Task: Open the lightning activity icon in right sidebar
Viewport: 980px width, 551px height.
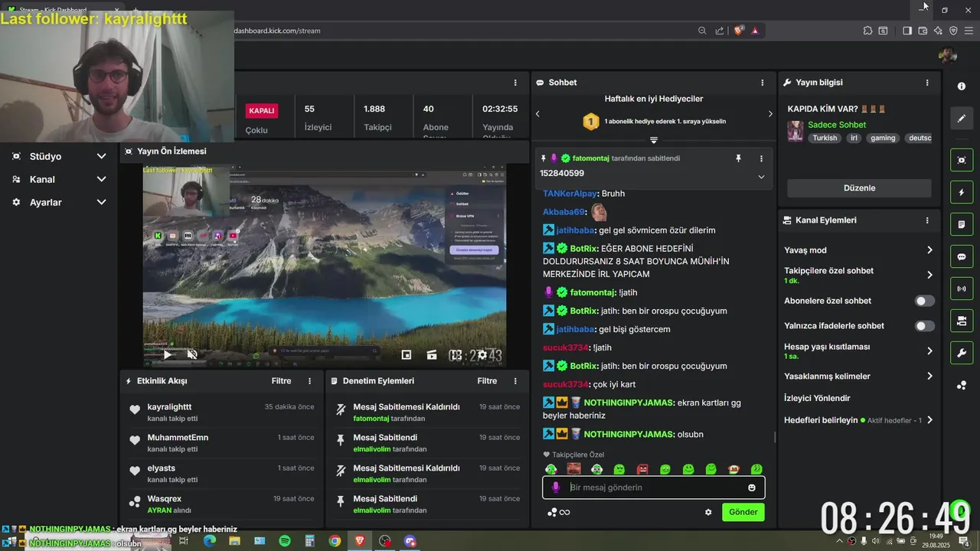Action: [962, 192]
